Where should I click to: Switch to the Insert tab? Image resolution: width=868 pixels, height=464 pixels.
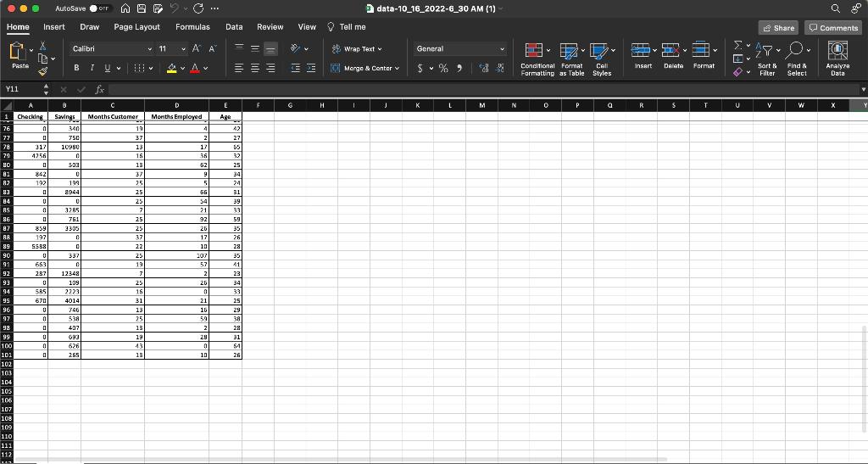pos(54,26)
